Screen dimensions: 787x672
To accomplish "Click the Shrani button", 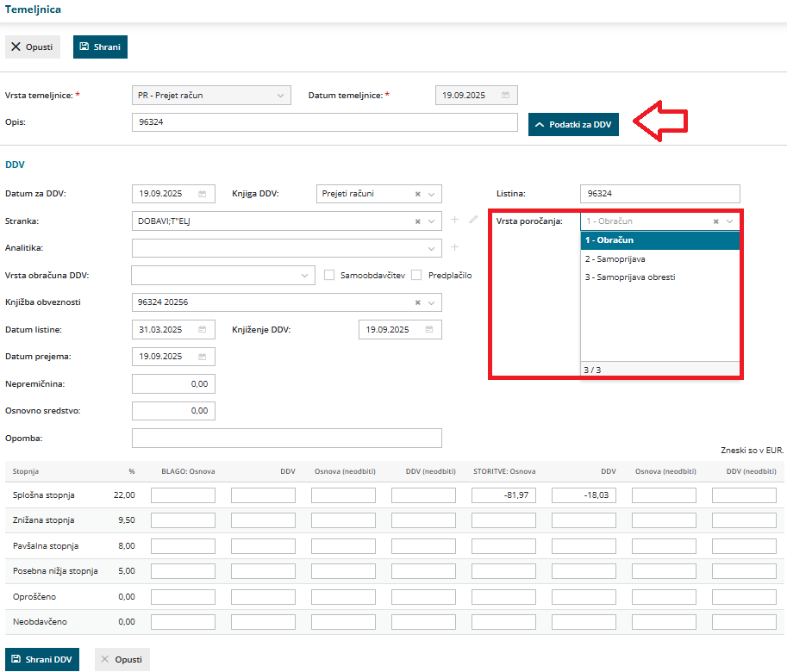I will click(x=100, y=47).
